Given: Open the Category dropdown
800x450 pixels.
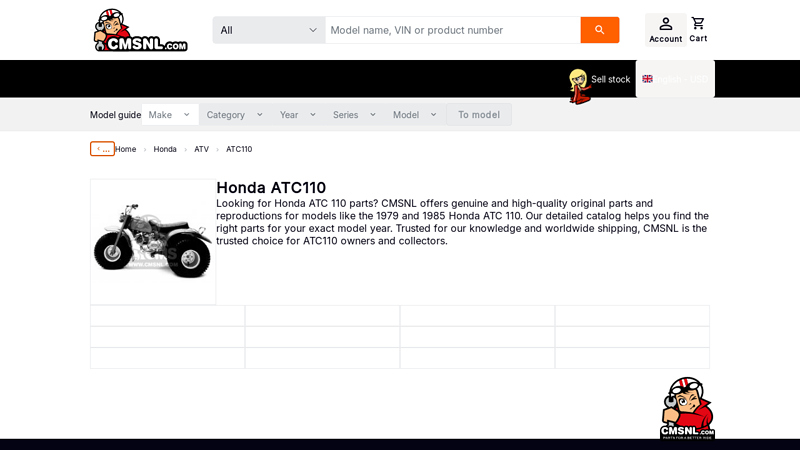Looking at the screenshot, I should coord(235,115).
